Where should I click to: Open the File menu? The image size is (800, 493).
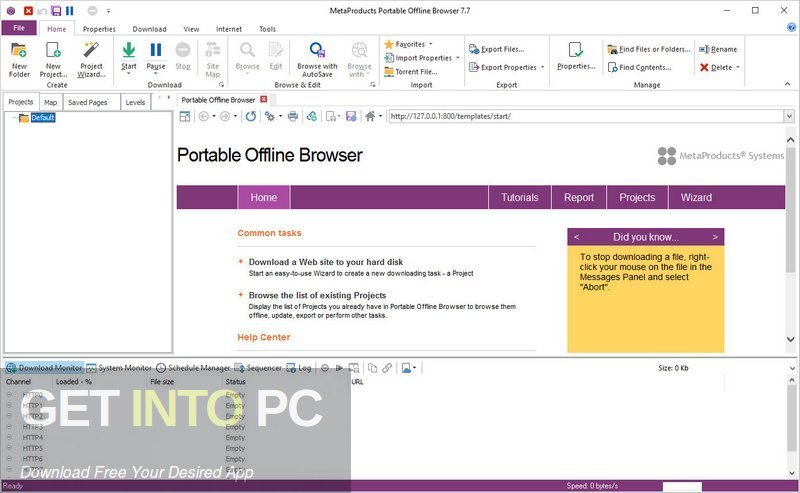(19, 28)
